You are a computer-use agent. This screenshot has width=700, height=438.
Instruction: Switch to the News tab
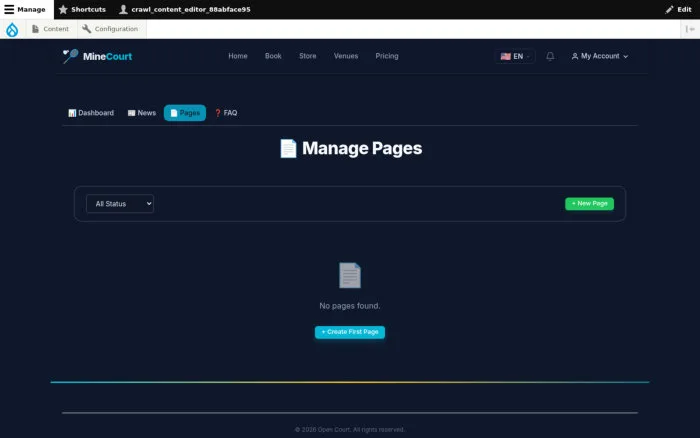click(x=142, y=113)
